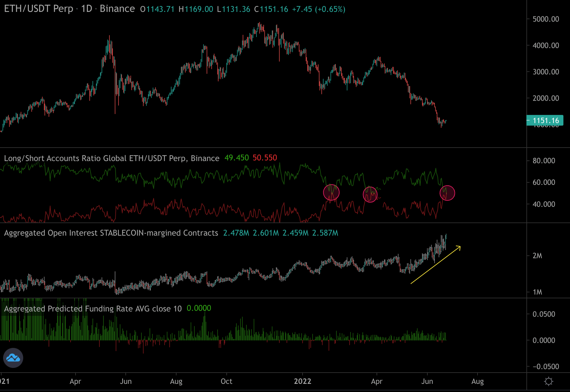Click the 1151.16 current price label
The width and height of the screenshot is (570, 392).
(x=545, y=121)
